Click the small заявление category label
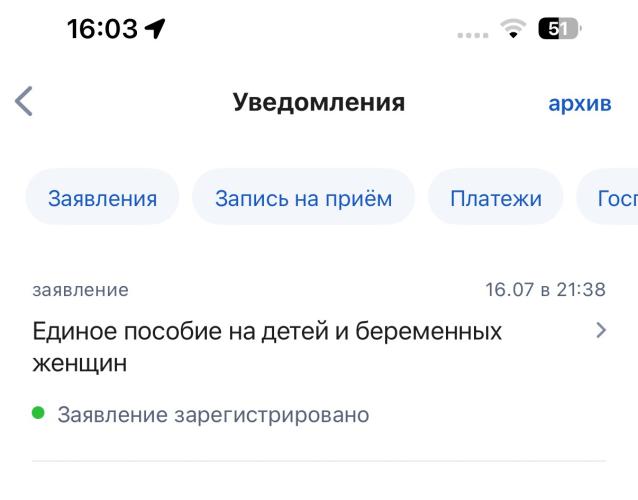Viewport: 638px width, 500px height. point(81,290)
